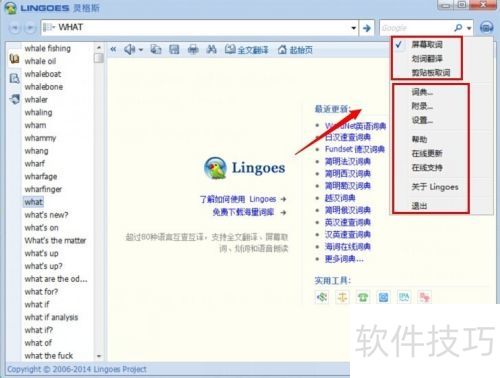Click the save icon in toolbar

[174, 49]
